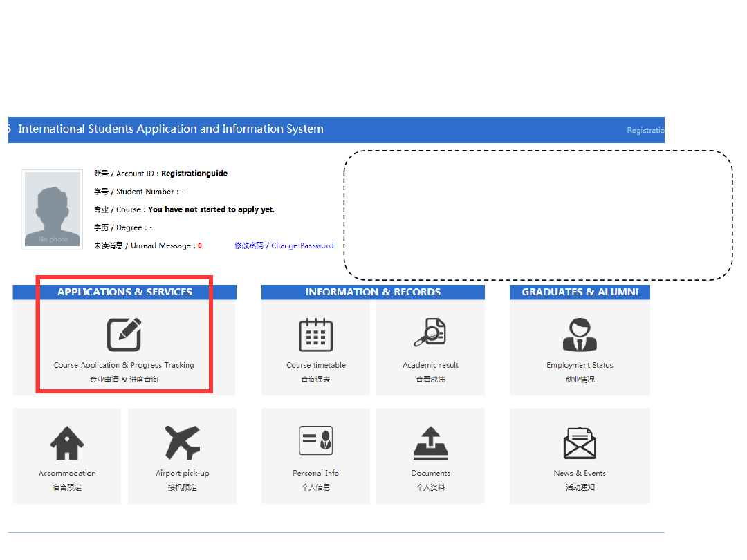Select the APPLICATIONS & SERVICES section header

(124, 292)
